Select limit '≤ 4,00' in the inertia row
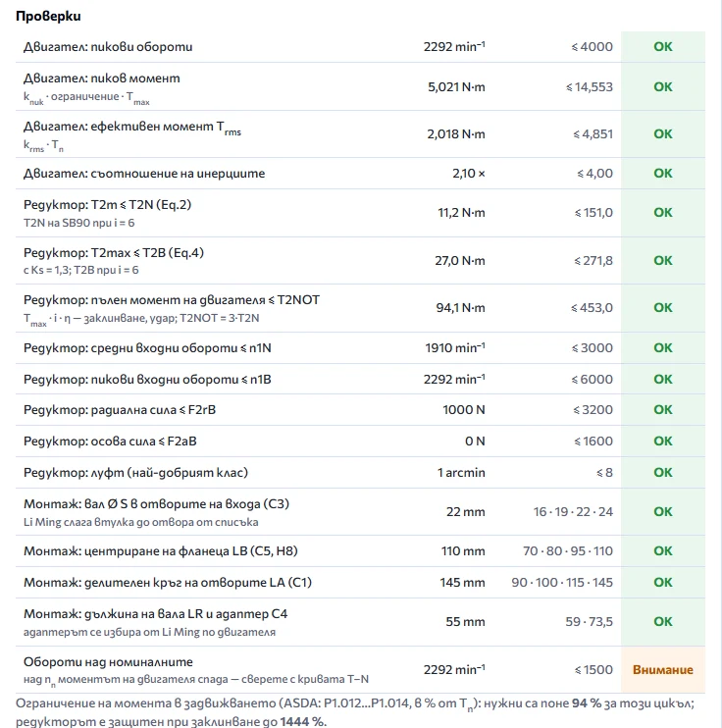Viewport: 722px width, 728px height. [x=595, y=174]
